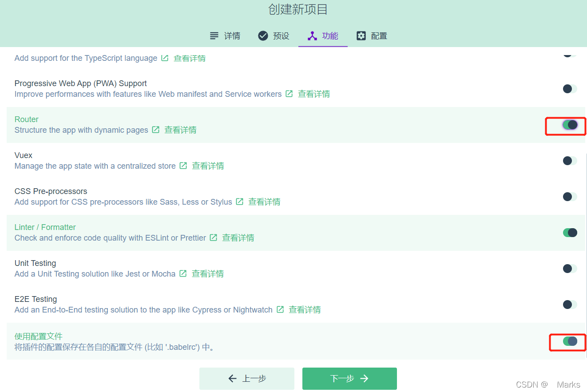Go back with the 上一步 button
587x392 pixels.
coord(247,379)
